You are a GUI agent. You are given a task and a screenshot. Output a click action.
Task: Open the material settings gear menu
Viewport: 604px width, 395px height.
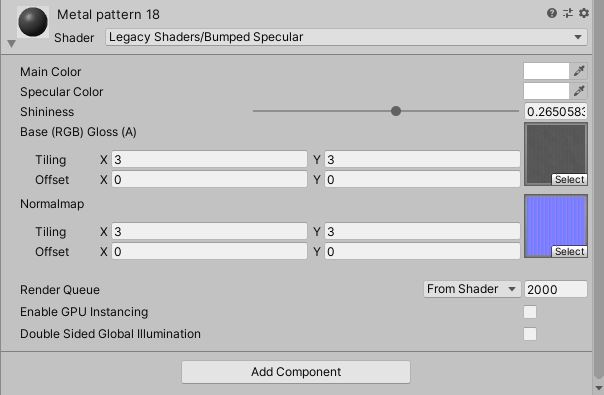[584, 13]
